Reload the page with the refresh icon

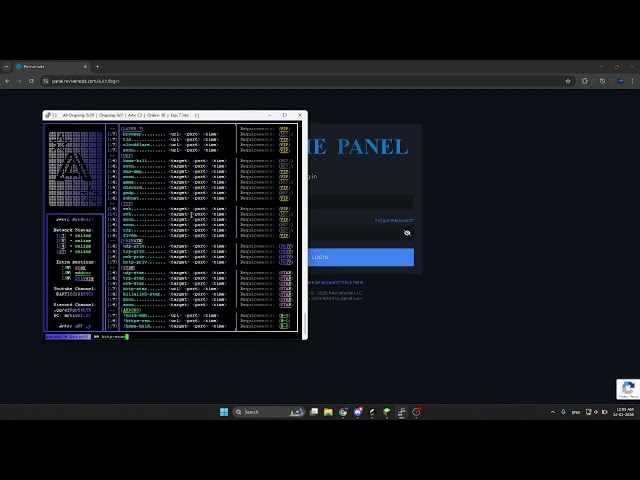pos(31,81)
